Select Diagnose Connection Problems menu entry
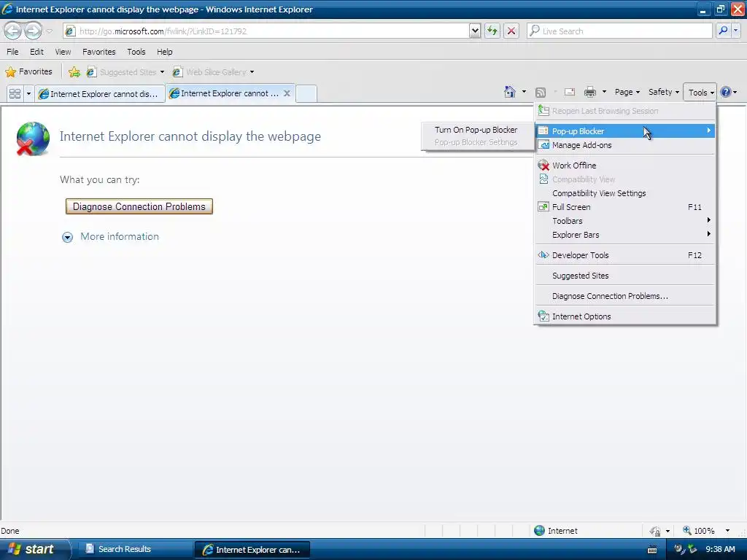 tap(625, 296)
